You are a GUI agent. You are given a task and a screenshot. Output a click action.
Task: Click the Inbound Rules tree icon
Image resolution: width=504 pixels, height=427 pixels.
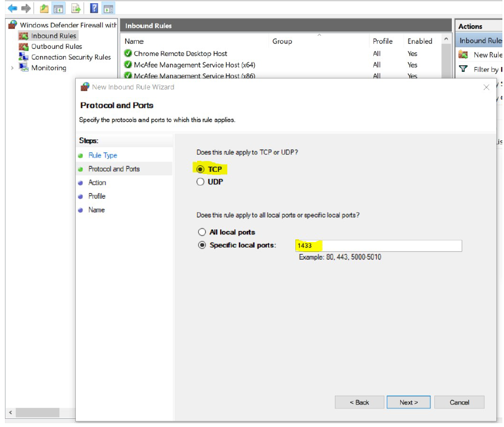24,36
